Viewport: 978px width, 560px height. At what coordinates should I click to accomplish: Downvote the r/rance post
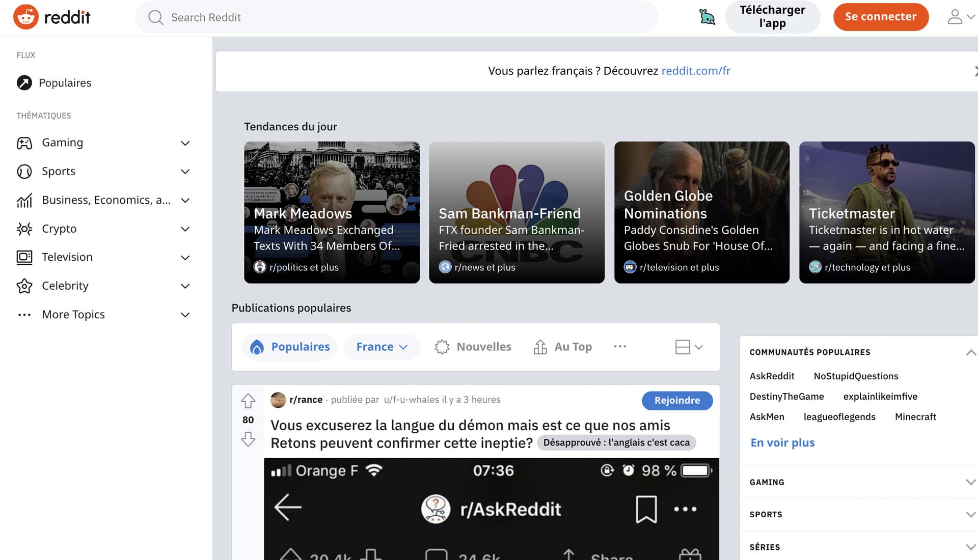(248, 439)
